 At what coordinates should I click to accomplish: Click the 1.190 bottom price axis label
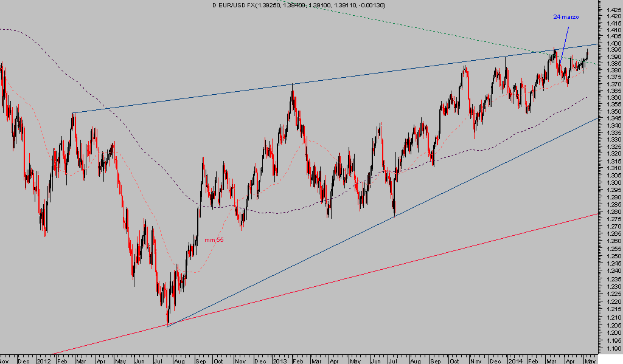[611, 349]
